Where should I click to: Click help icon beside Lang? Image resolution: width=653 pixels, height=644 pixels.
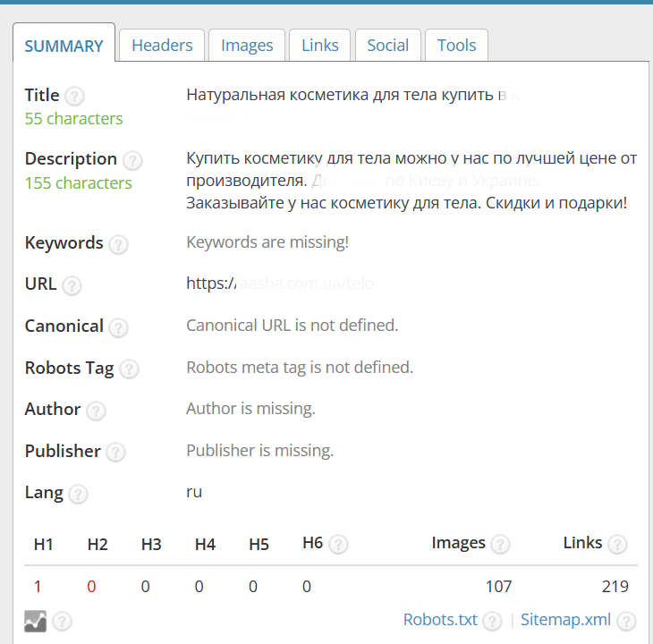(78, 494)
